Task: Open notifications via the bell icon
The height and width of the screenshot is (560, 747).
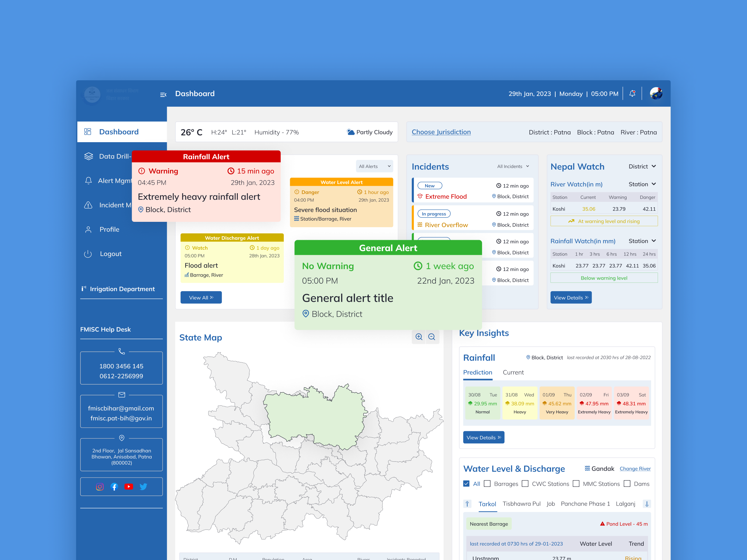Action: pyautogui.click(x=632, y=94)
